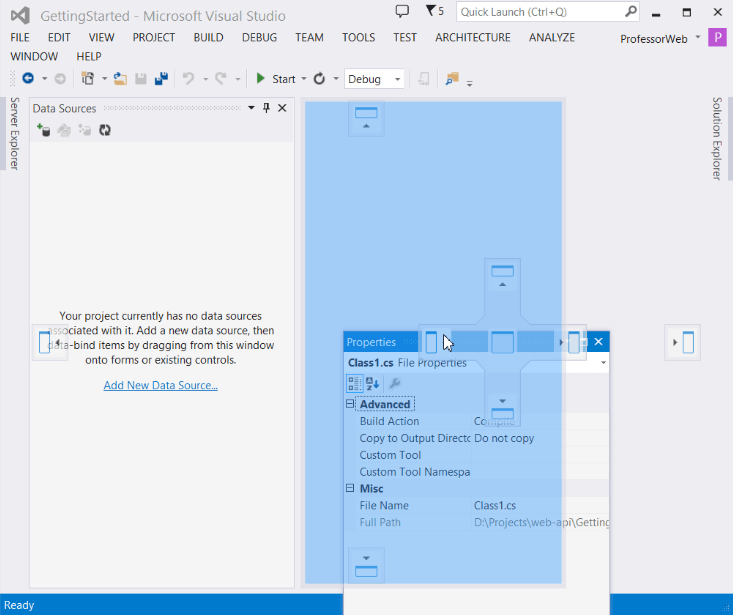Viewport: 733px width, 615px height.
Task: Open the Server Explorer side tab
Action: 14,133
